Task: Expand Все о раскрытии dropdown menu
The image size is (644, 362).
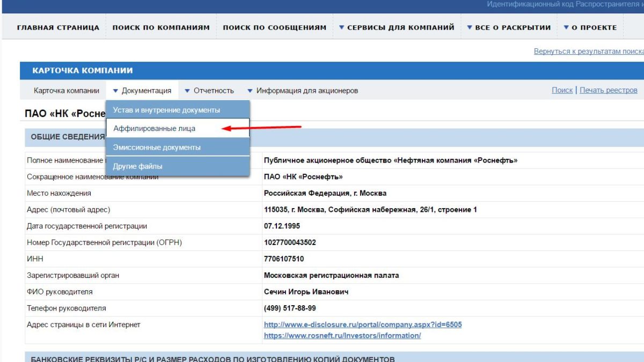Action: tap(509, 27)
